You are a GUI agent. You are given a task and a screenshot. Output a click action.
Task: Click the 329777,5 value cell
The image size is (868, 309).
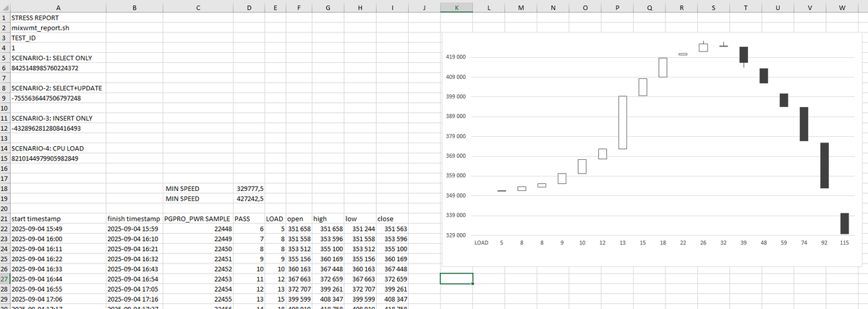coord(250,188)
